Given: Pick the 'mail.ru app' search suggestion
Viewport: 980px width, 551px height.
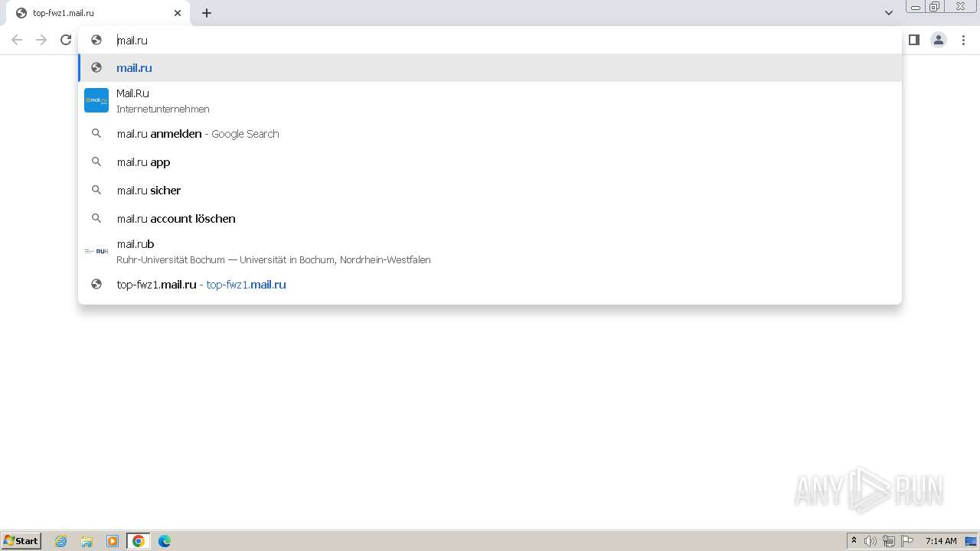Looking at the screenshot, I should (x=490, y=162).
